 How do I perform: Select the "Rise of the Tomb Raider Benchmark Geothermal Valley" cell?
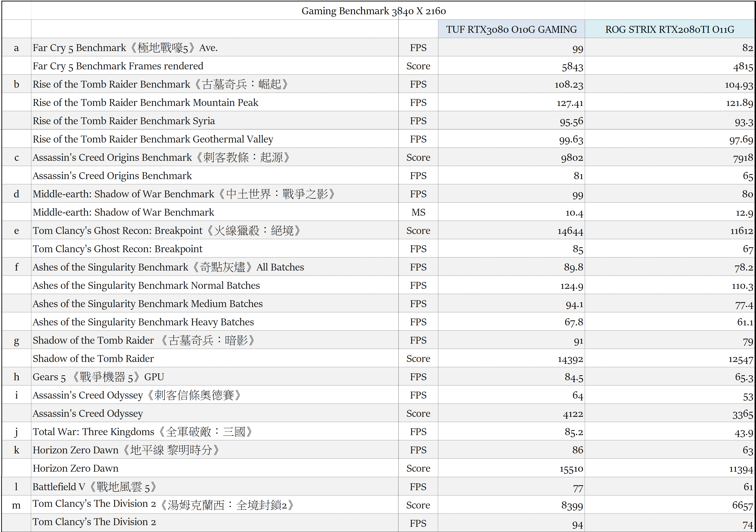(215, 139)
